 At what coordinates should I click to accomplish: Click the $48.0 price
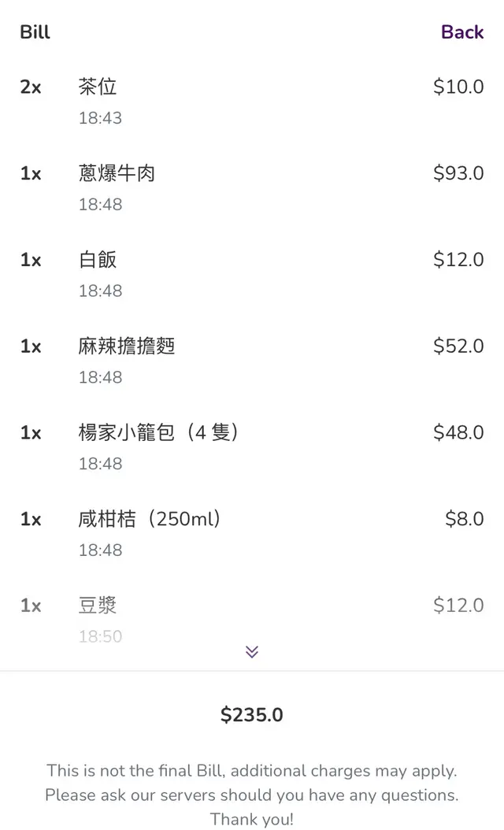click(x=458, y=432)
